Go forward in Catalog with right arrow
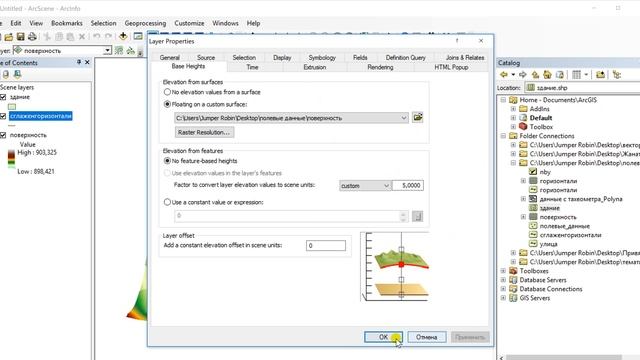Screen dimensions: 640x360 click(522, 74)
